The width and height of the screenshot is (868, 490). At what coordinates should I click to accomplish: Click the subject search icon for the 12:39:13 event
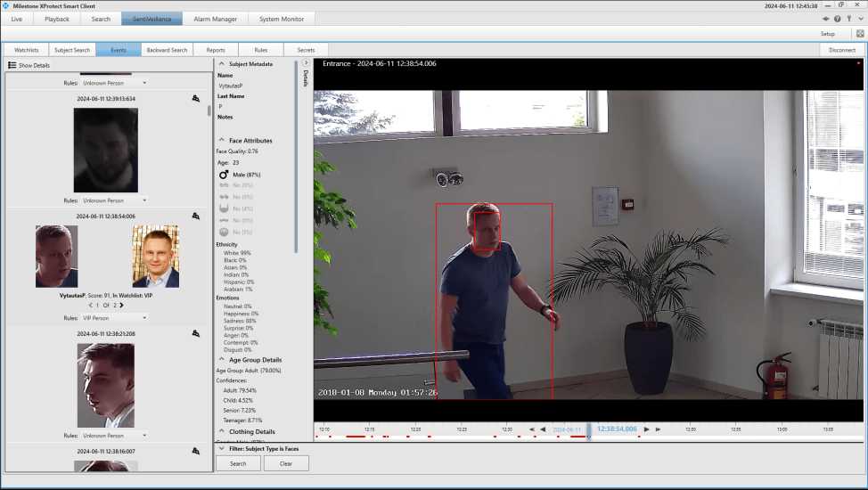[x=195, y=99]
